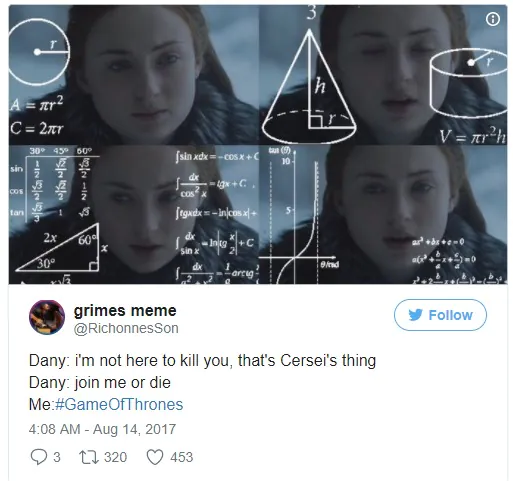Open the meme panel with the cone diagram

click(x=383, y=75)
